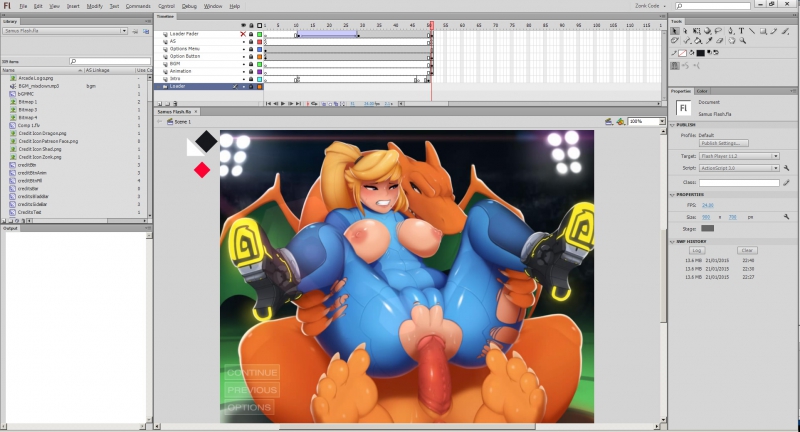The height and width of the screenshot is (432, 800).
Task: Select the Pen tool
Action: click(731, 31)
